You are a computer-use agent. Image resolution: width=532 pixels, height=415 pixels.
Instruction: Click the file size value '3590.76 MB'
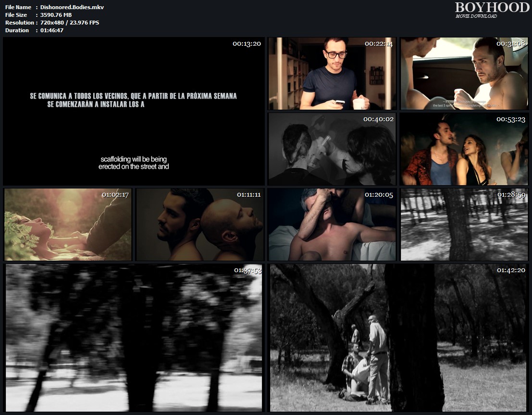point(56,15)
